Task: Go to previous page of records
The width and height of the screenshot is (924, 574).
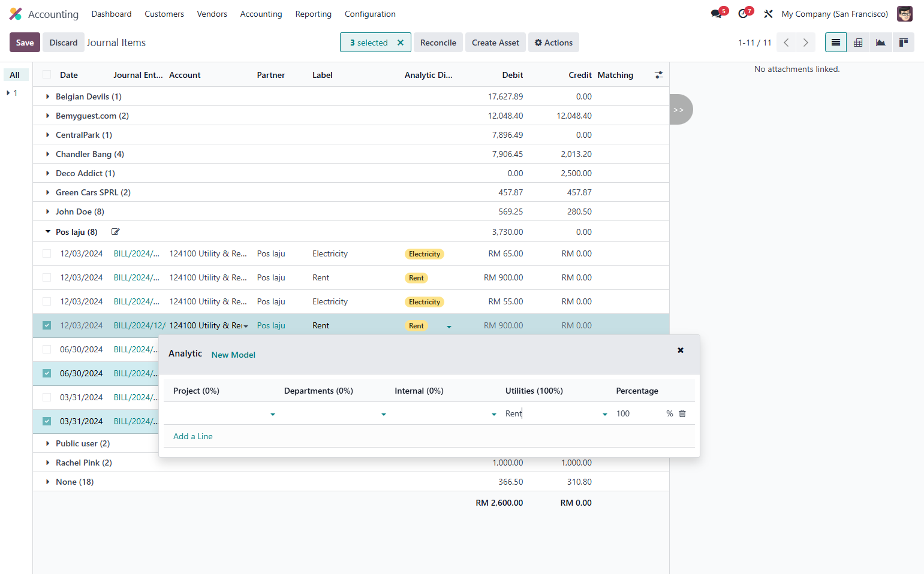Action: point(786,43)
